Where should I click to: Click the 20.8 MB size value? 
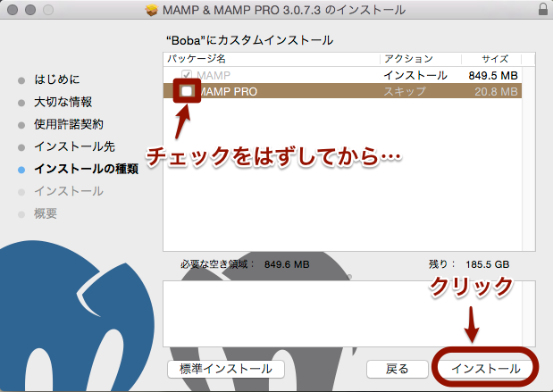pos(496,92)
